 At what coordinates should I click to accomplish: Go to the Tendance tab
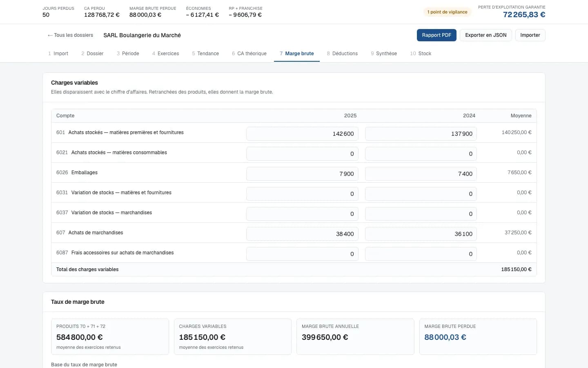click(x=205, y=54)
